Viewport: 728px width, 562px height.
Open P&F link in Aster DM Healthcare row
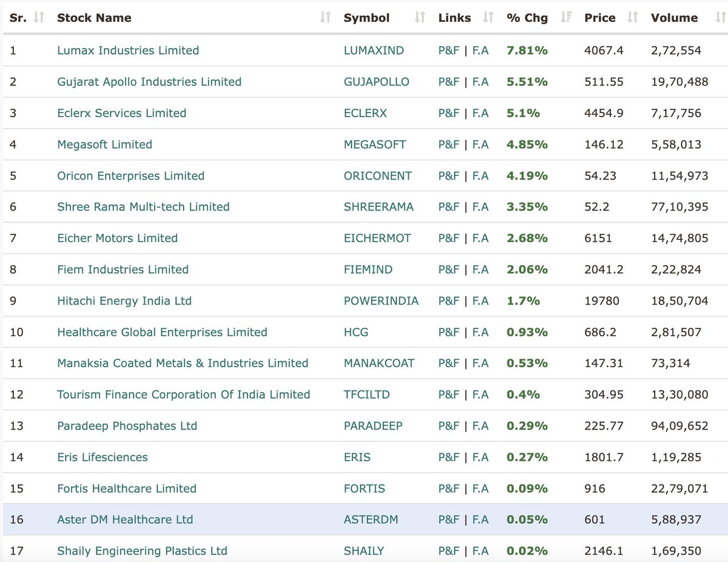tap(449, 520)
